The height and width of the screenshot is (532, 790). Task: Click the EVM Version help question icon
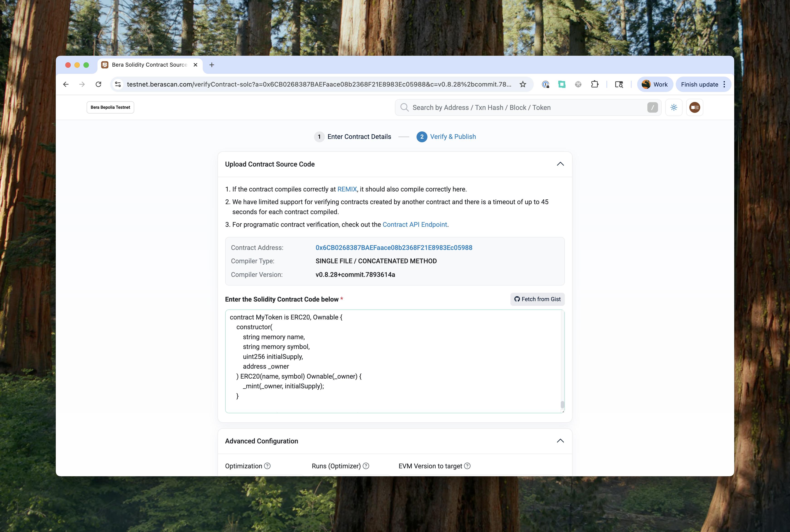click(x=467, y=466)
